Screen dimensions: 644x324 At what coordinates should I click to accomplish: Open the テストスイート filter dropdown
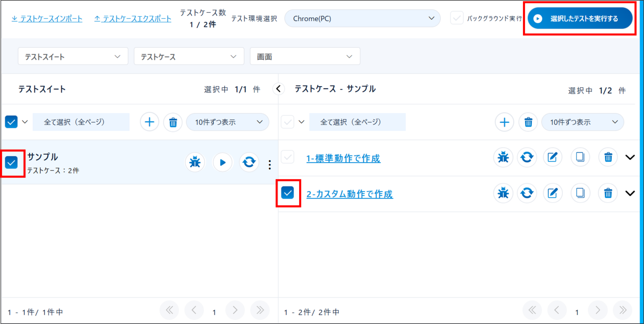[73, 56]
